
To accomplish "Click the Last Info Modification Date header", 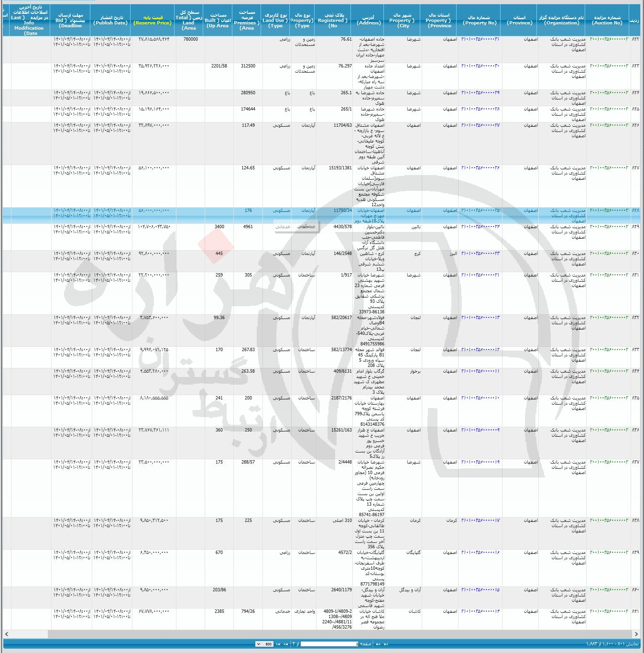I will click(x=30, y=20).
